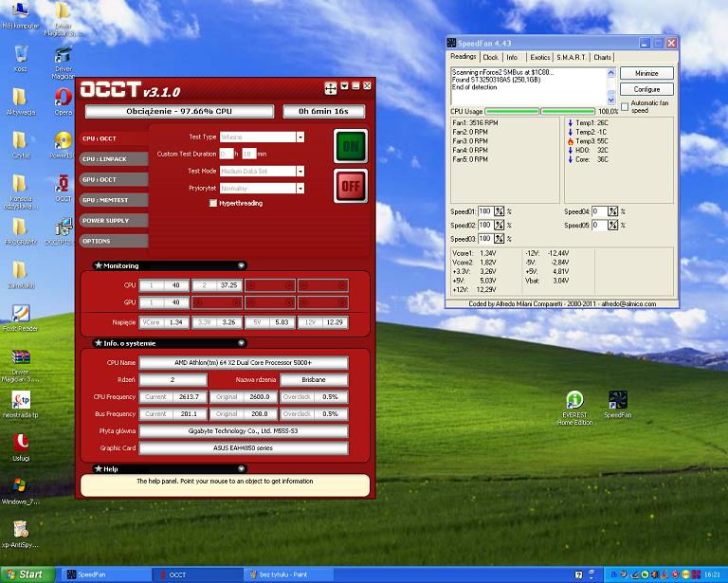Open the Test Type dropdown in OCCT

tap(300, 137)
